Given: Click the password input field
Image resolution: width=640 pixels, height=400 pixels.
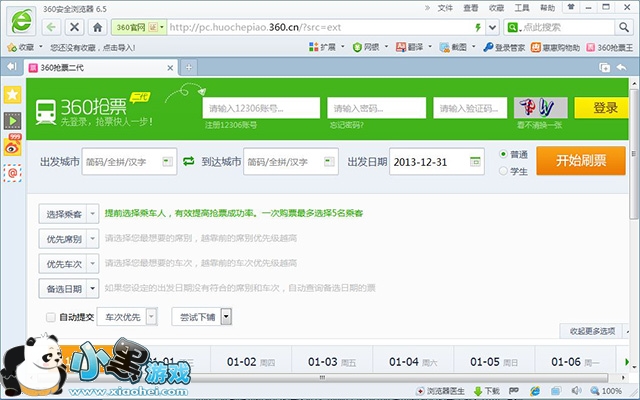Looking at the screenshot, I should click(x=377, y=108).
